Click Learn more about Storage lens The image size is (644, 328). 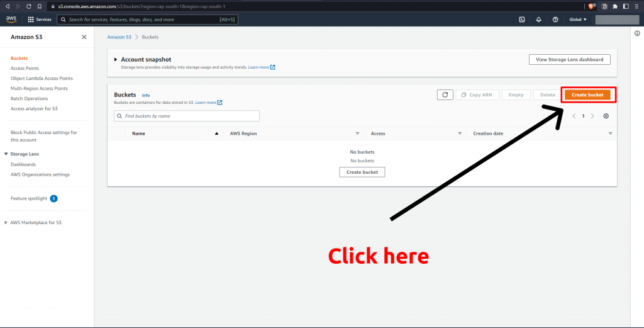[258, 67]
